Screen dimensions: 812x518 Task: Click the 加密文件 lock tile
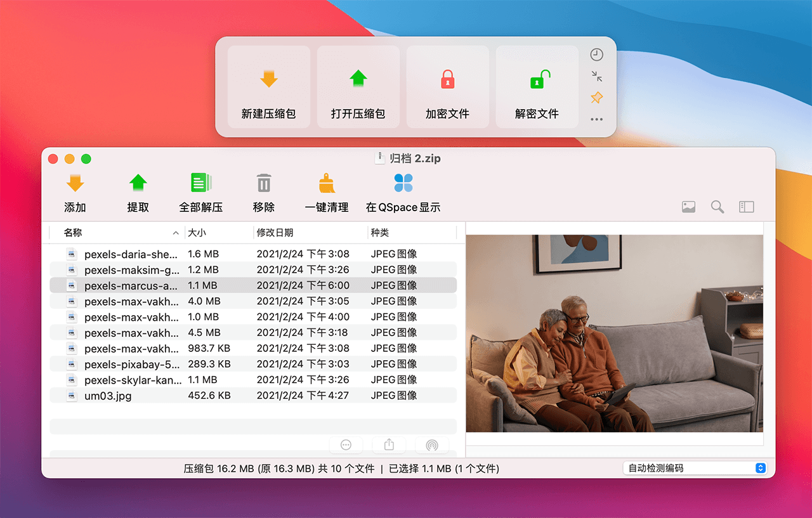click(x=448, y=87)
